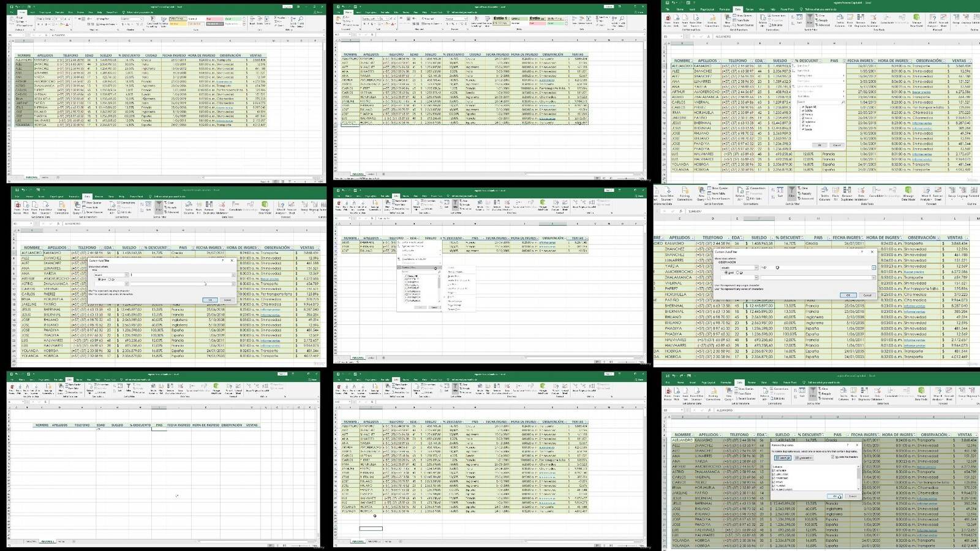Click Cancel in Remove Duplicates dialog
This screenshot has width=980, height=551.
tap(853, 496)
